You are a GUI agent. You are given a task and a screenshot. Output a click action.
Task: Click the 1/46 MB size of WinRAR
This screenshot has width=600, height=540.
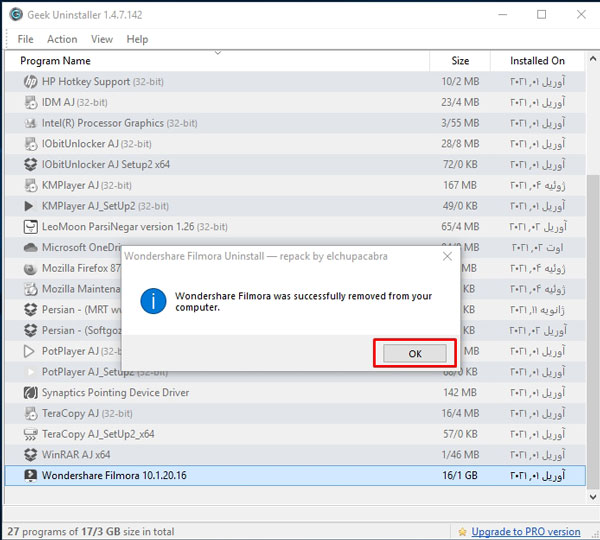pos(460,455)
